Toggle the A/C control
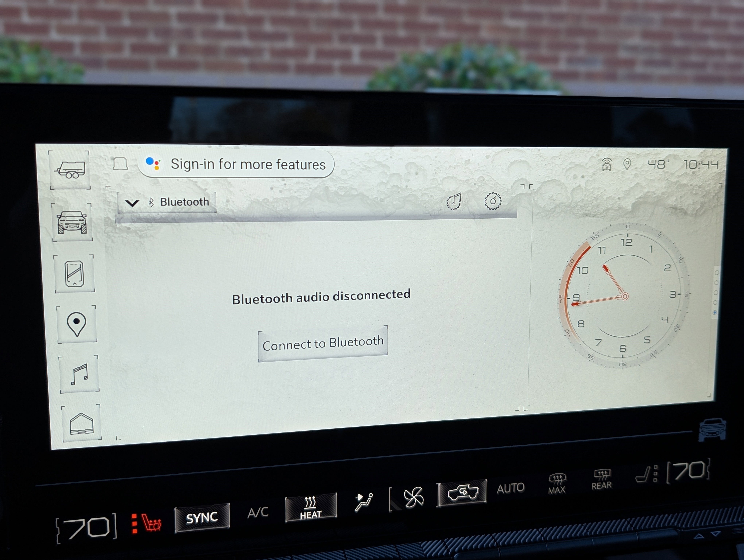Screen dimensions: 744x560 [x=258, y=512]
